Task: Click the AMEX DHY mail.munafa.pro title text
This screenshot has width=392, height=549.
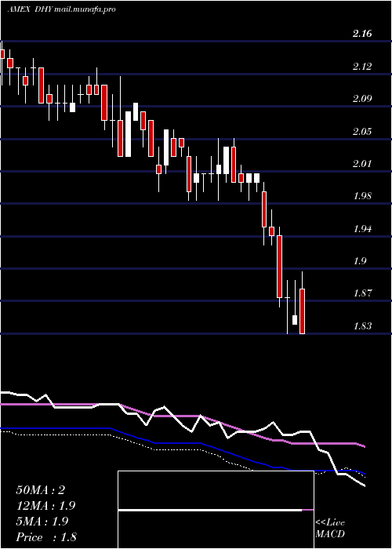Action: tap(62, 9)
